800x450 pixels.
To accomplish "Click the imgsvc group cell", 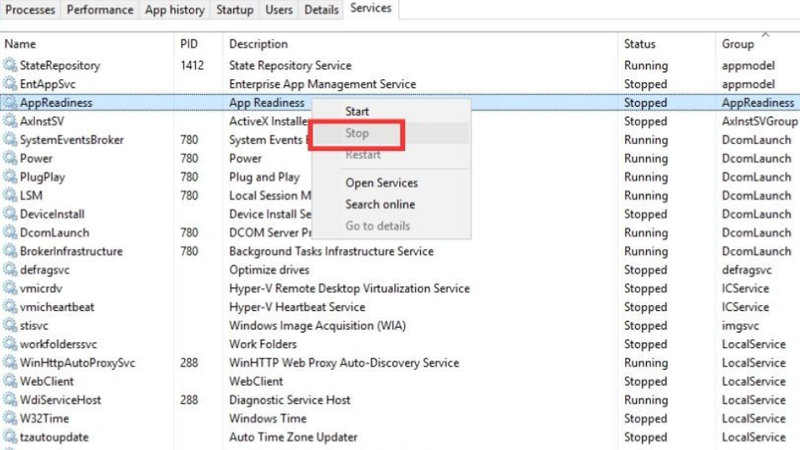I will tap(740, 326).
